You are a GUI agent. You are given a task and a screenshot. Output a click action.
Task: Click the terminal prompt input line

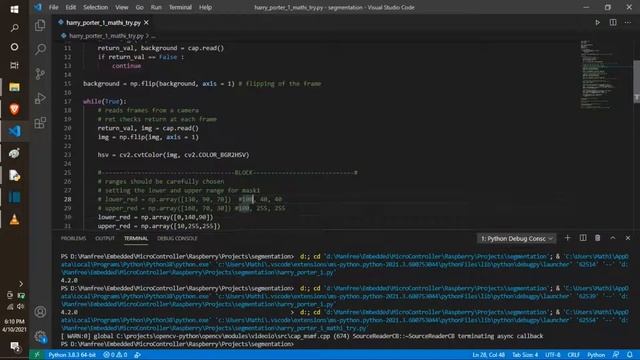[x=178, y=344]
